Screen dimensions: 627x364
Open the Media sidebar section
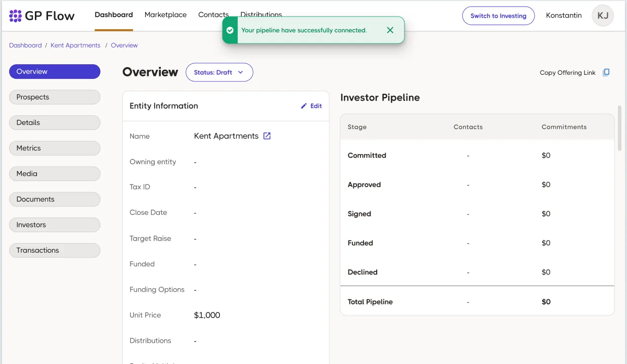pos(55,173)
